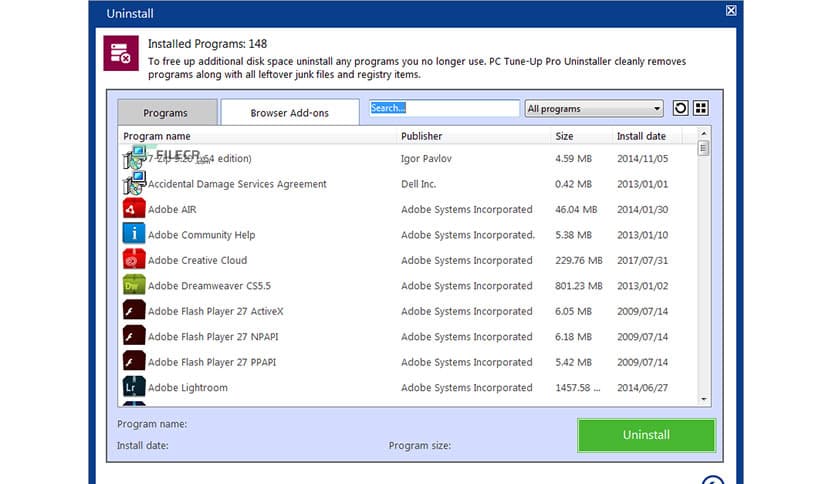Click the Dell Inc. publisher cell
The height and width of the screenshot is (484, 836).
(x=418, y=184)
